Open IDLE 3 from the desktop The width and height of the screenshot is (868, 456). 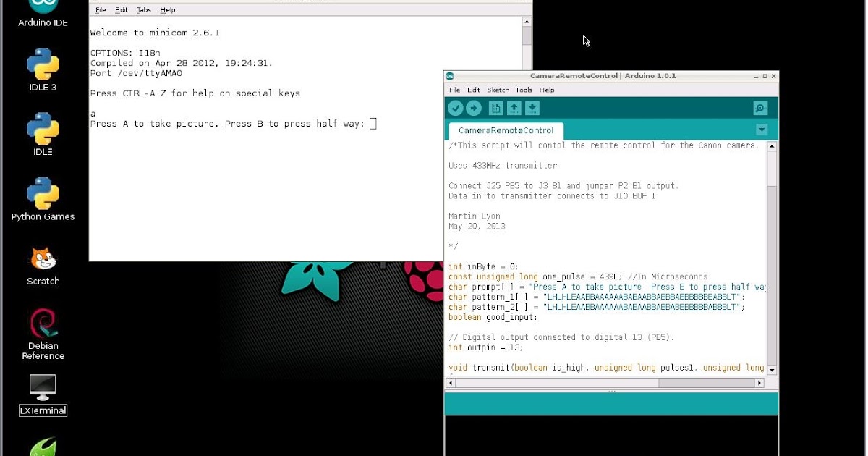click(42, 65)
